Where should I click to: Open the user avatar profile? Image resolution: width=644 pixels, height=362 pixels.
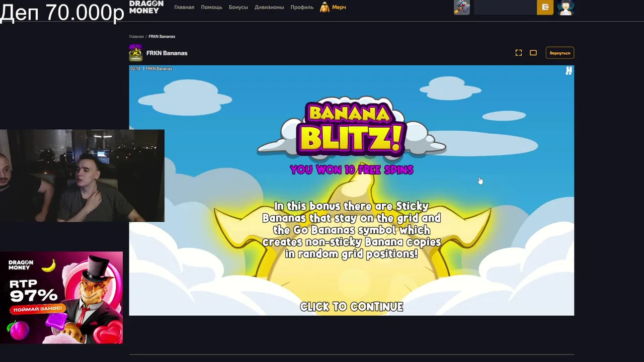click(x=566, y=7)
